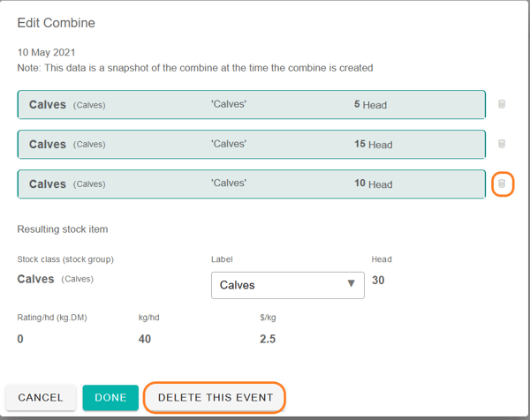Screen dimensions: 530x420
Task: Click trash icon beside 15 Head row
Action: [x=502, y=144]
